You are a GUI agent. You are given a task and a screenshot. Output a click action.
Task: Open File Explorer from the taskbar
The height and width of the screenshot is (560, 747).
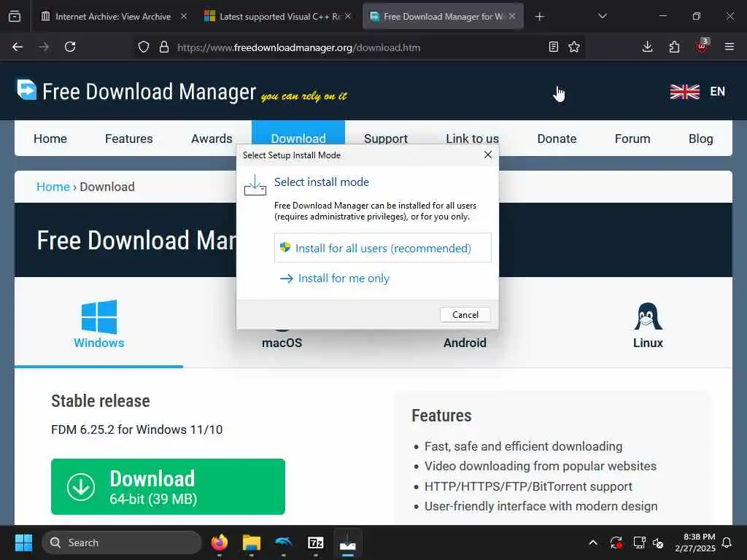point(251,542)
